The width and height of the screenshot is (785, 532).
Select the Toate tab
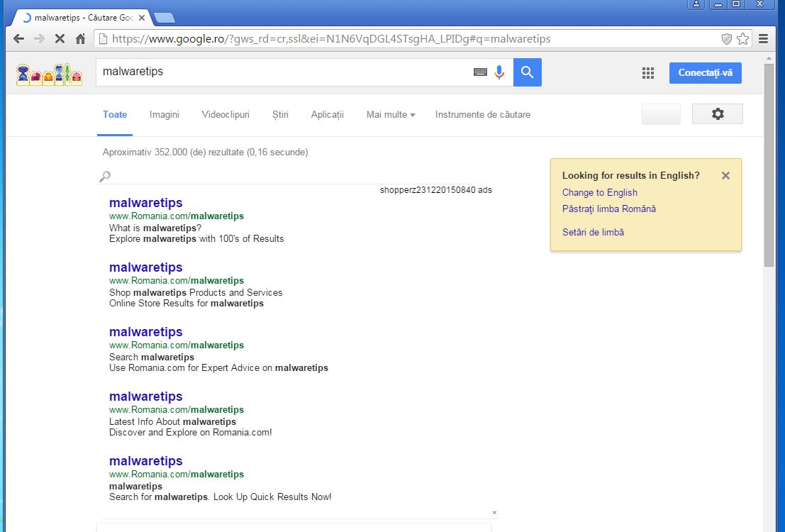click(x=115, y=114)
